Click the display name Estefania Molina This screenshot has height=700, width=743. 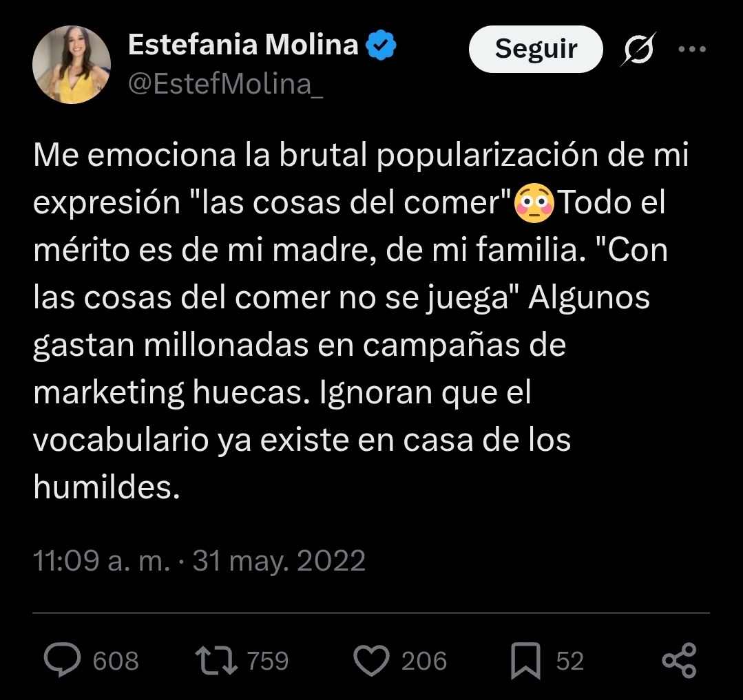coord(243,45)
